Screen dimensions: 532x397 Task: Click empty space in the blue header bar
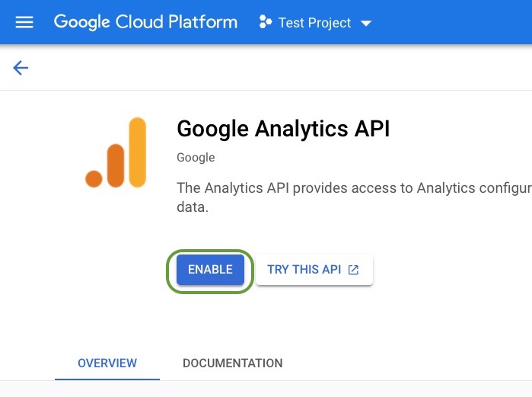pos(457,22)
